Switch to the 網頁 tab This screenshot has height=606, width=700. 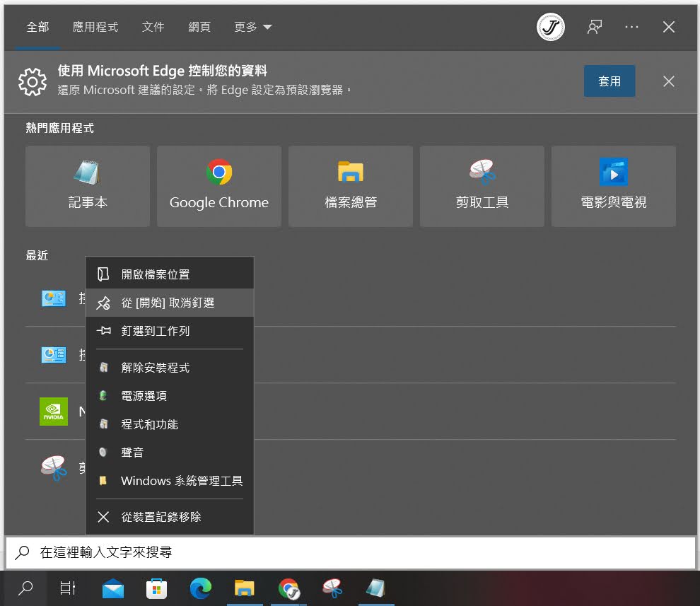pyautogui.click(x=199, y=27)
